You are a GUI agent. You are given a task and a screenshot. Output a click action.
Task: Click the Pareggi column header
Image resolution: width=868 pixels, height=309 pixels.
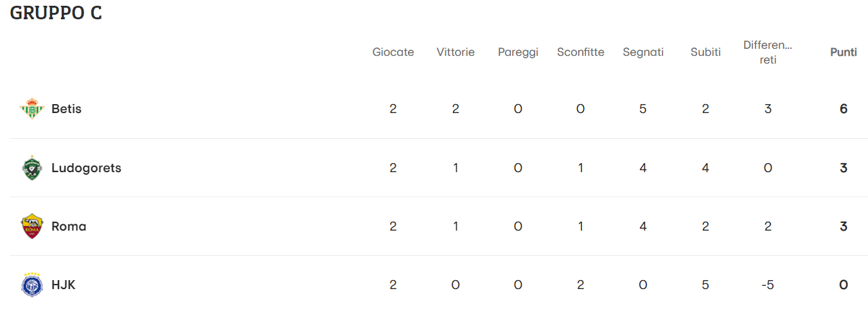tap(518, 53)
